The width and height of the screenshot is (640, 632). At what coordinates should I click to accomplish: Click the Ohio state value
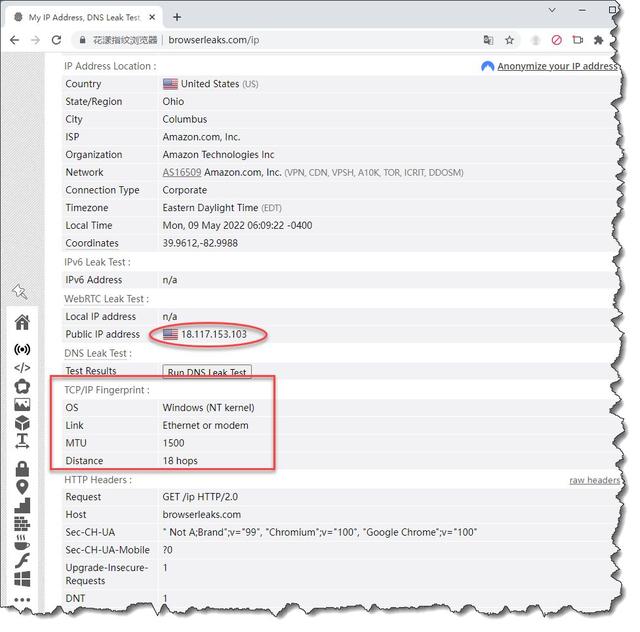(x=173, y=101)
